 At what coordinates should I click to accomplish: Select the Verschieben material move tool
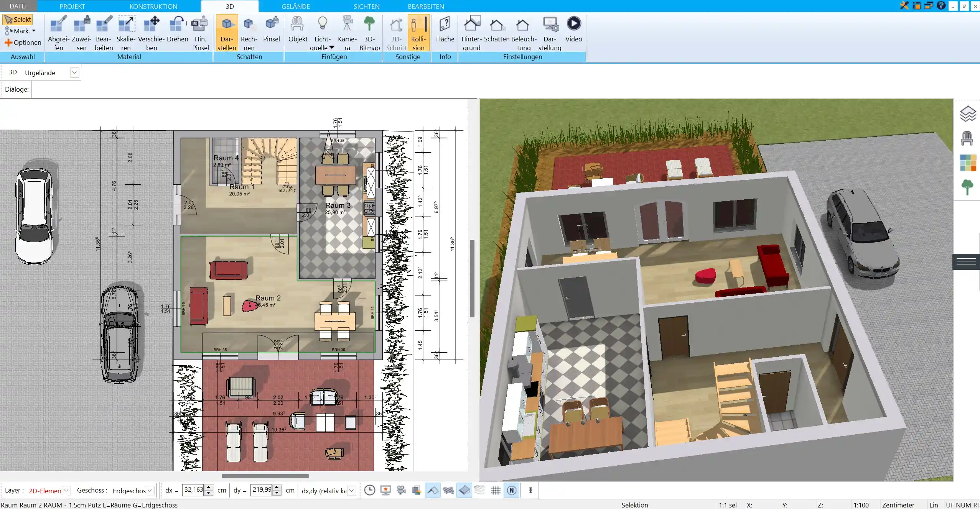click(152, 33)
